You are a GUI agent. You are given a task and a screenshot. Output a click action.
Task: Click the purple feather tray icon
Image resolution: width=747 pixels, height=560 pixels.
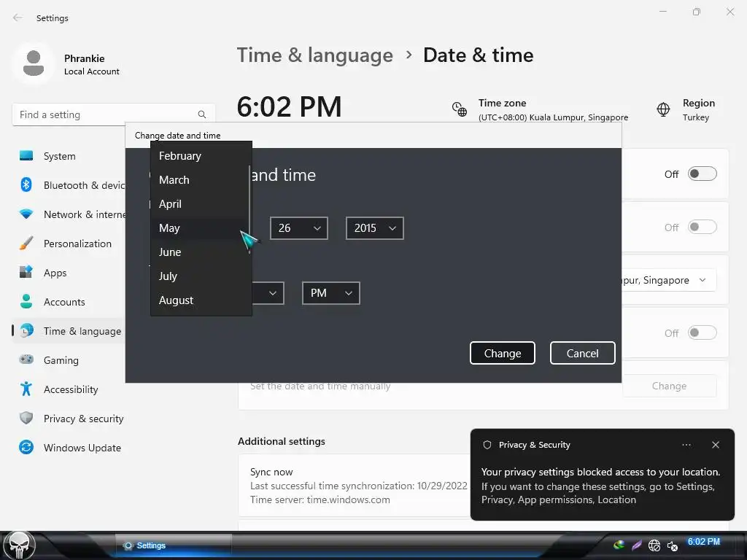636,545
